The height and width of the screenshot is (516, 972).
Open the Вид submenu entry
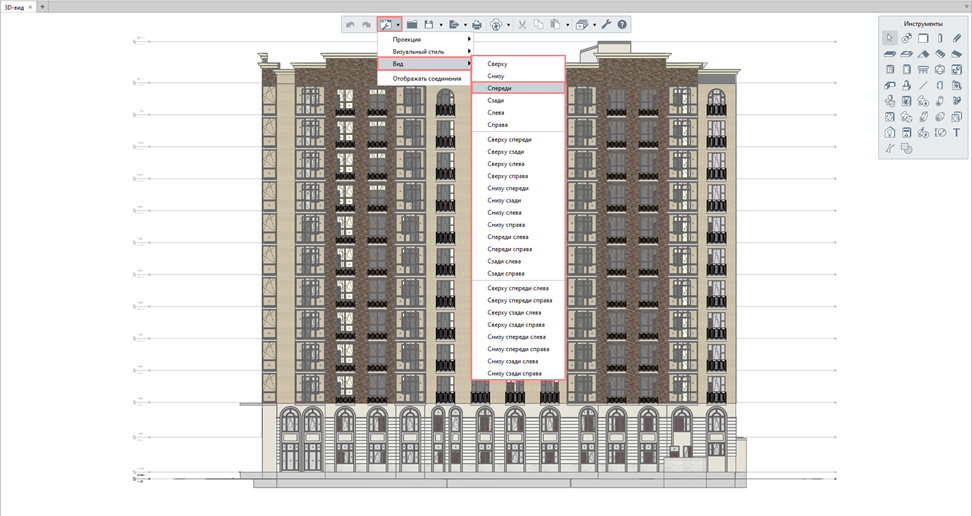tap(425, 63)
